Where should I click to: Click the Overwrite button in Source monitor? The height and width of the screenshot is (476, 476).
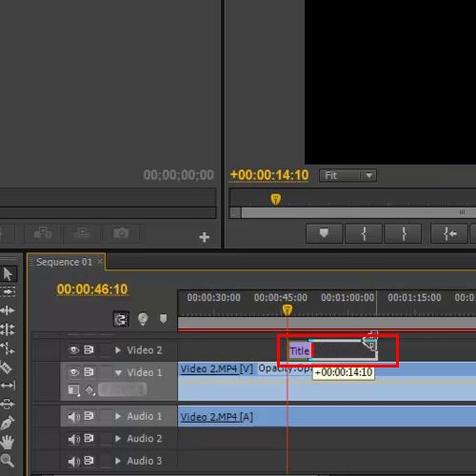(82, 233)
